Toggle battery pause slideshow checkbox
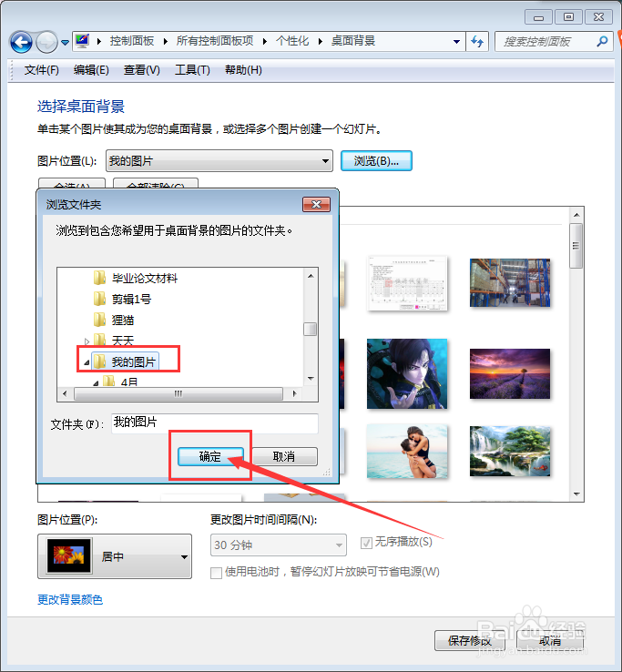The image size is (622, 672). pyautogui.click(x=216, y=573)
